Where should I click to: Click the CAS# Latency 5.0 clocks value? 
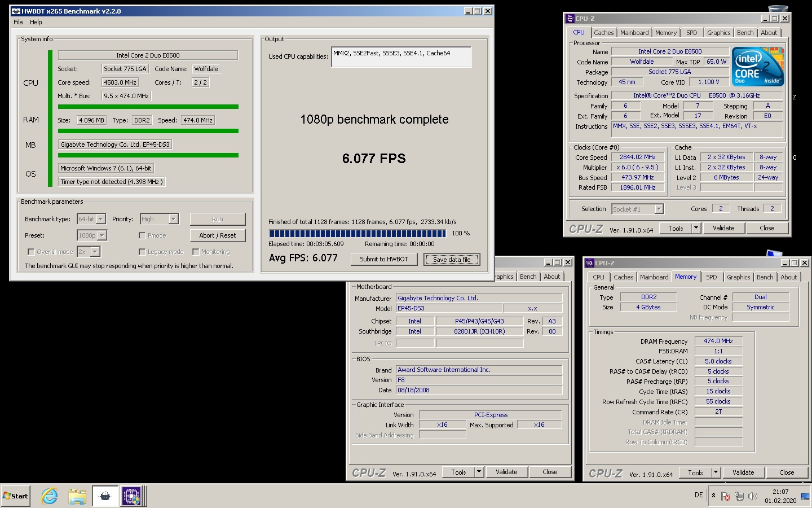pyautogui.click(x=718, y=361)
